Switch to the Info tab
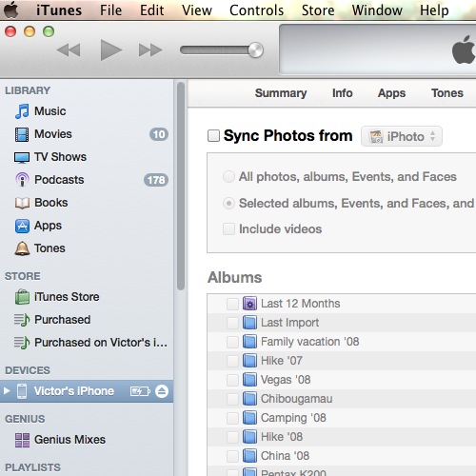The height and width of the screenshot is (476, 476). tap(343, 93)
